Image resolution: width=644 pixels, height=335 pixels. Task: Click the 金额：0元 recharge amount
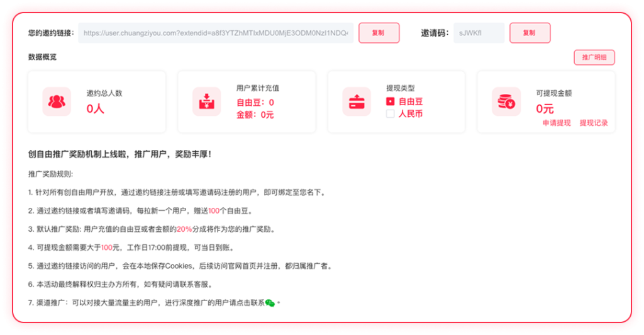pyautogui.click(x=255, y=115)
